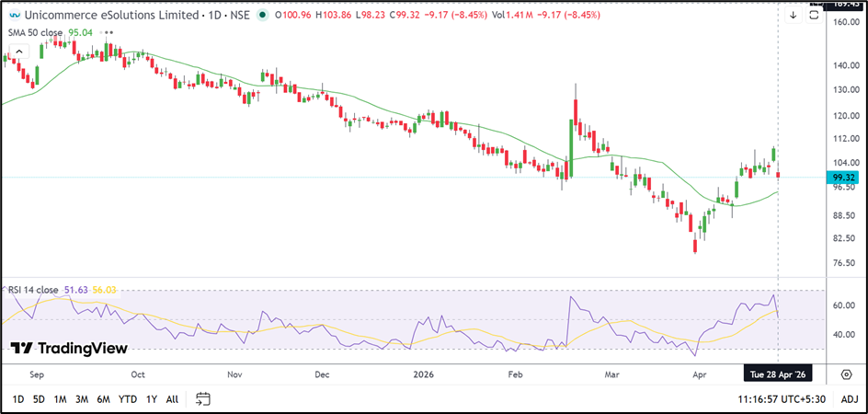Image resolution: width=868 pixels, height=414 pixels.
Task: Click the down-arrow button at top right
Action: point(793,15)
